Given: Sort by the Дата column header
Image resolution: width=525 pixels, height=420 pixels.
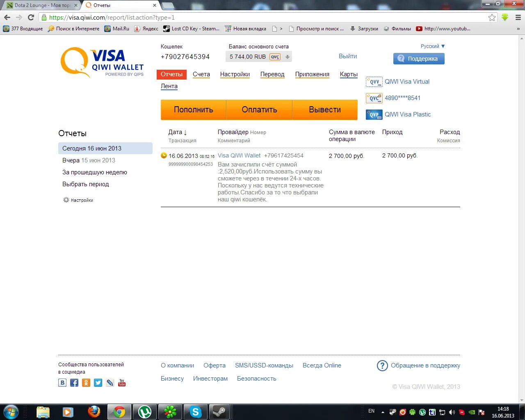Looking at the screenshot, I should [178, 132].
